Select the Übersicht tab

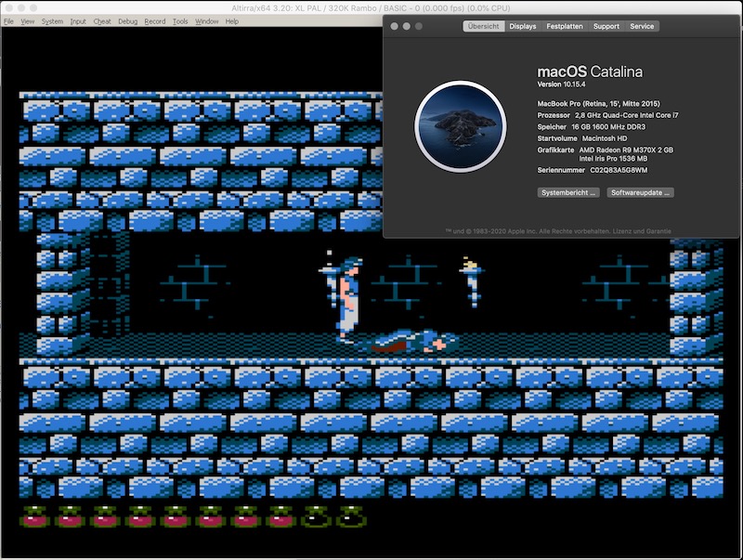[483, 27]
